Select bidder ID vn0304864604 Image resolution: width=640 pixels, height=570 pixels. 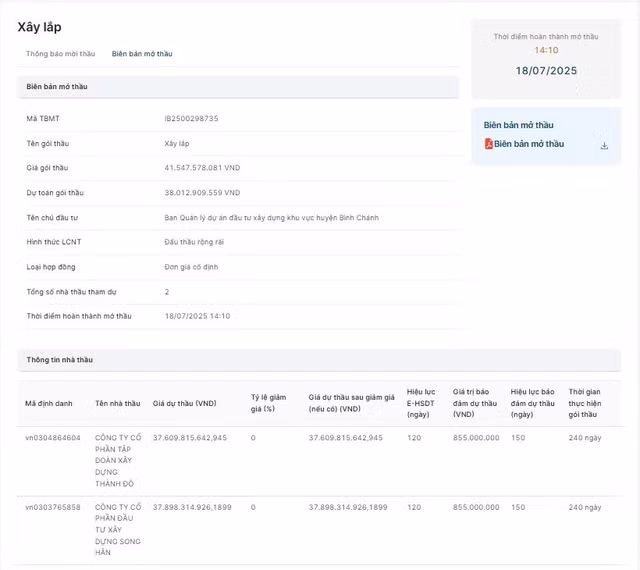click(53, 438)
